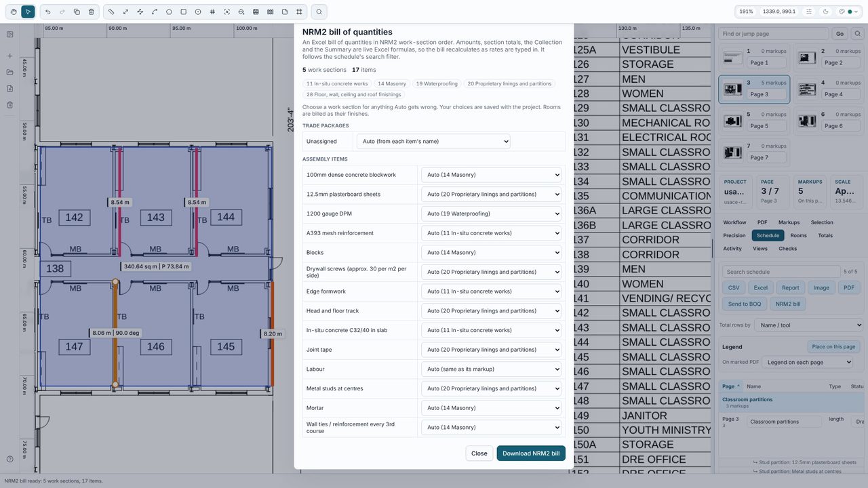Open dropdown for 100mm dense concrete blockwork
This screenshot has height=488, width=868.
(x=491, y=175)
